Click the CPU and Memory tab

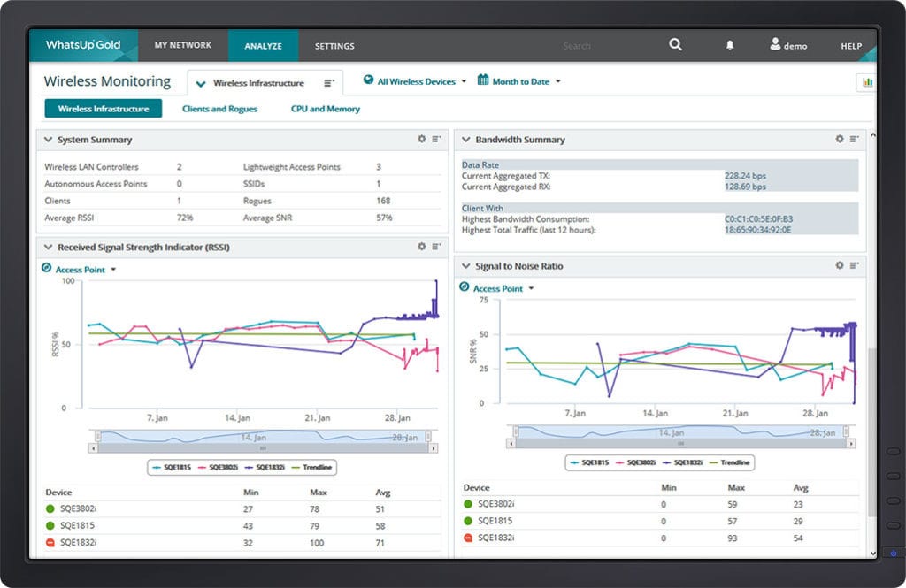pos(325,109)
